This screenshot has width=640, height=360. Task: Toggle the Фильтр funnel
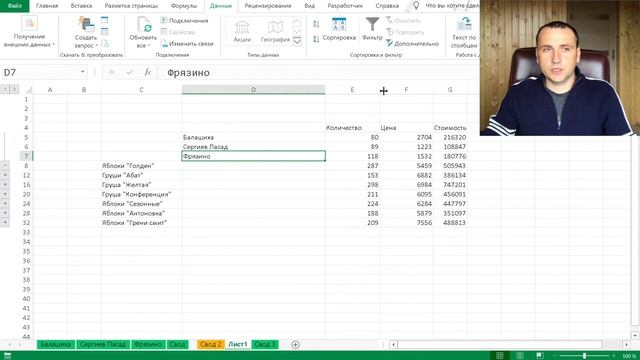tap(372, 29)
